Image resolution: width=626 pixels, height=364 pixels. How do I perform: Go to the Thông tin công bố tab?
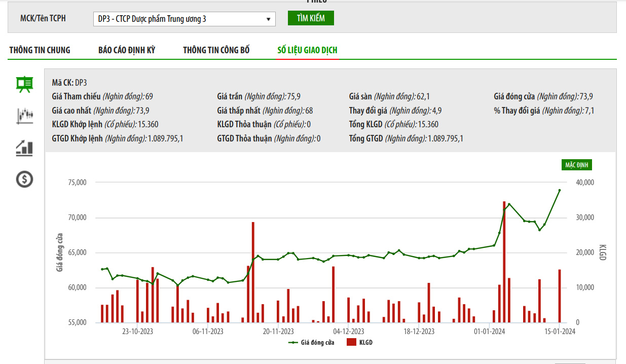(x=216, y=50)
